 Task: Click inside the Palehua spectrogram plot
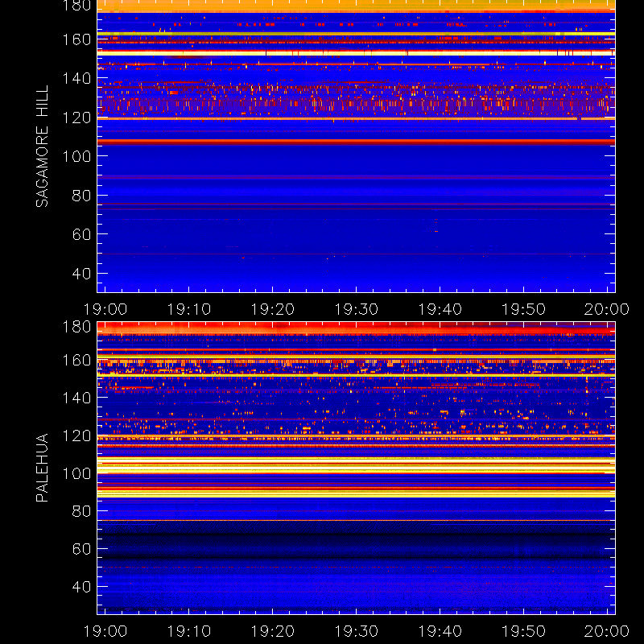point(356,468)
